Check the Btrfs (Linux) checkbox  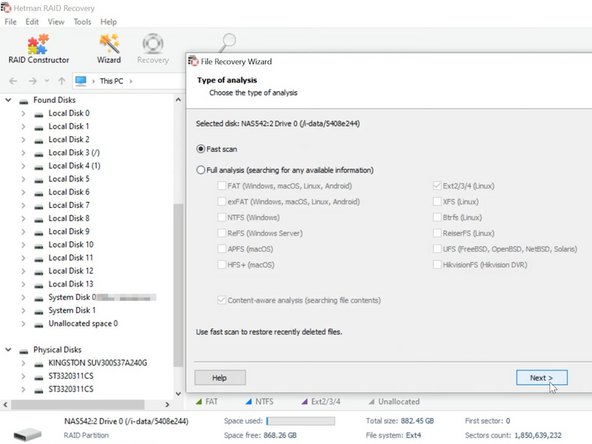coord(437,217)
